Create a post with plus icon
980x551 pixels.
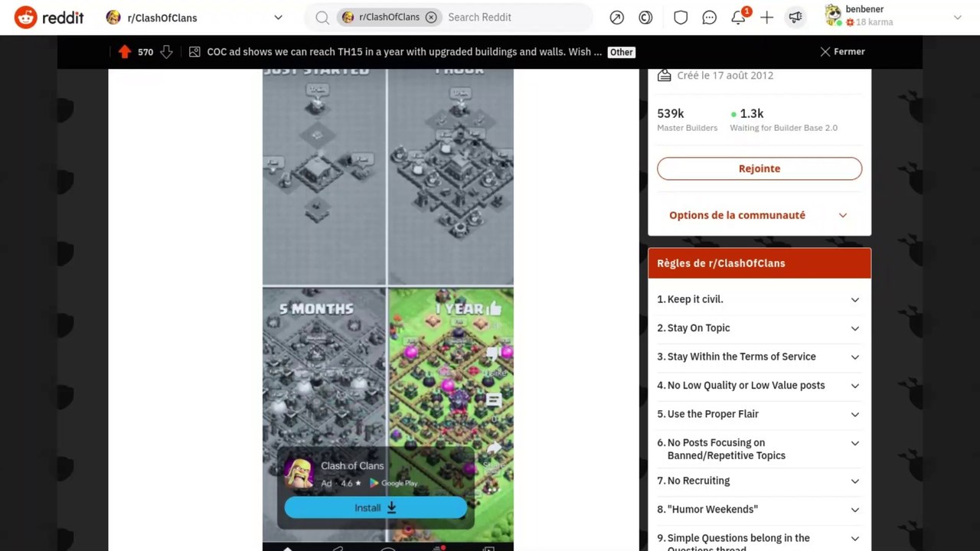(x=766, y=17)
